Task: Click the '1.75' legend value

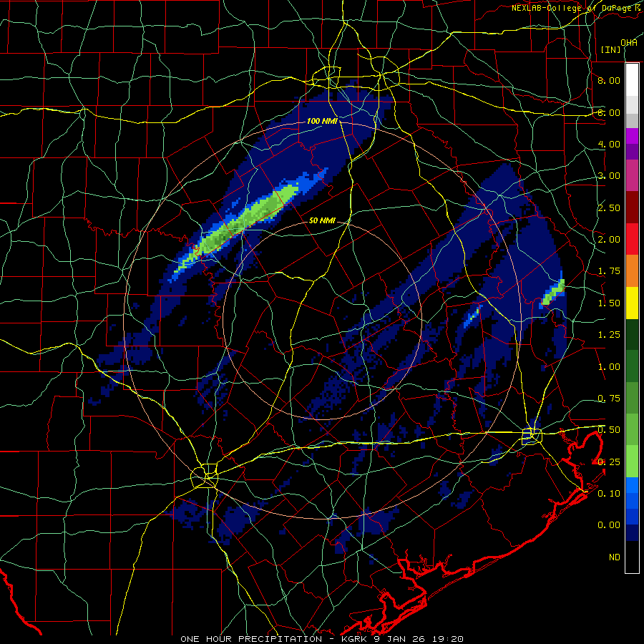Action: coord(609,271)
